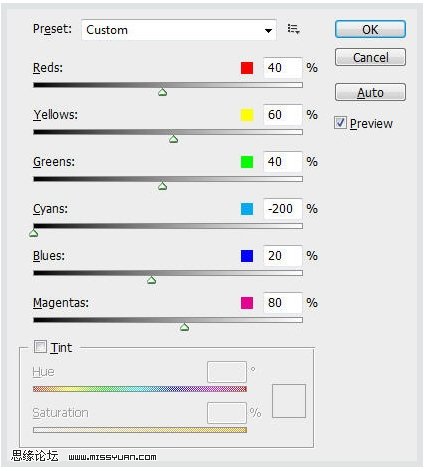Click OK to apply the adjustment

point(370,29)
